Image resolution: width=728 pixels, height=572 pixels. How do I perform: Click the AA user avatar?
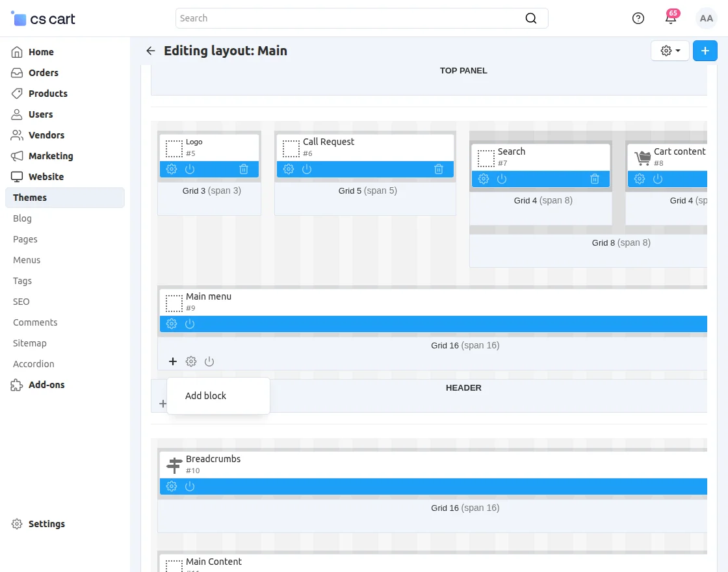706,18
